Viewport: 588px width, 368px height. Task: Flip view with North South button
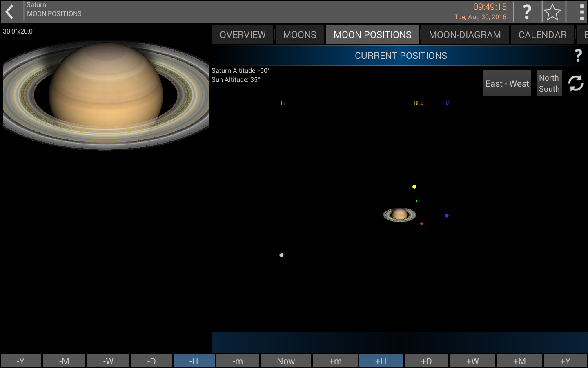click(x=549, y=83)
